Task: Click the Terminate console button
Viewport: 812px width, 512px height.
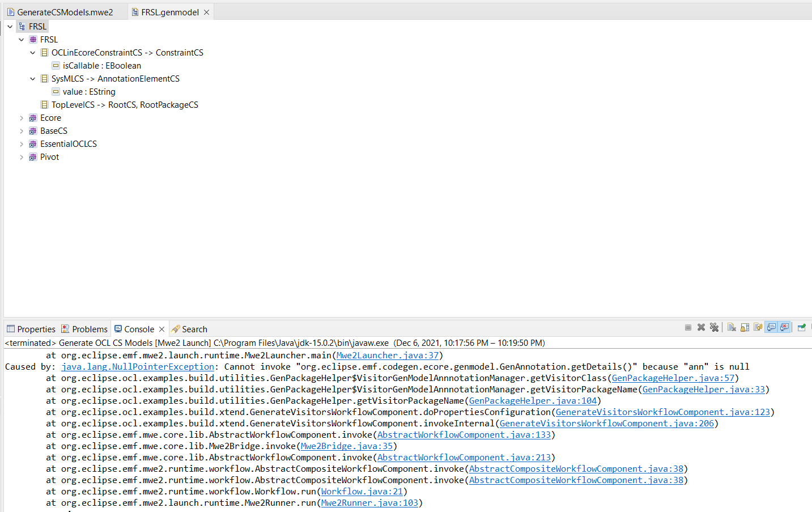Action: 688,328
